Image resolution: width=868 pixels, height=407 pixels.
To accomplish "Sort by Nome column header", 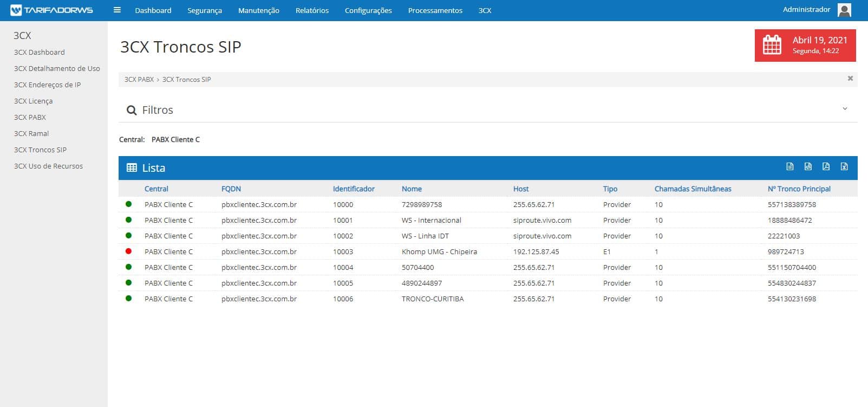I will click(x=412, y=189).
